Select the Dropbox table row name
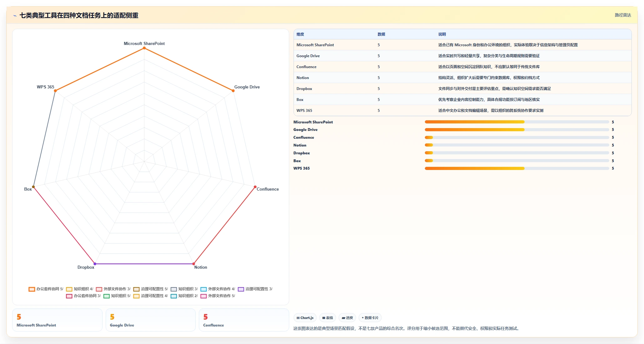This screenshot has height=344, width=644. pos(304,89)
